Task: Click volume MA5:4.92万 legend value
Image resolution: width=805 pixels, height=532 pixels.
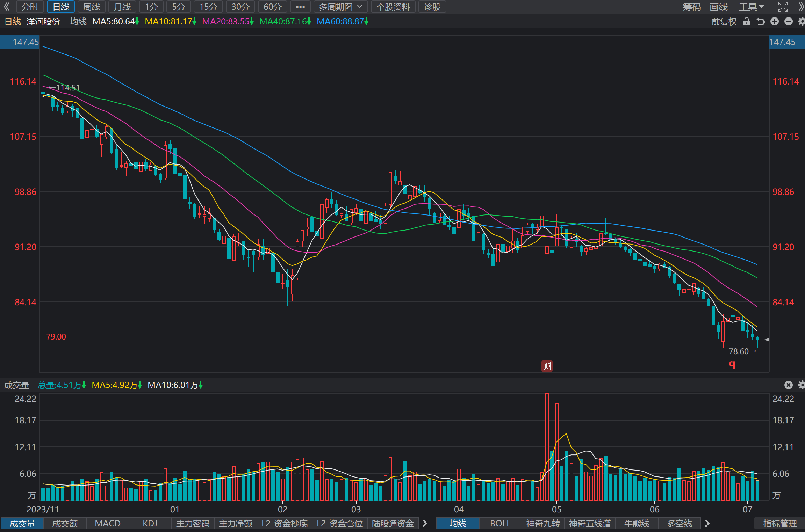Action: pos(117,385)
